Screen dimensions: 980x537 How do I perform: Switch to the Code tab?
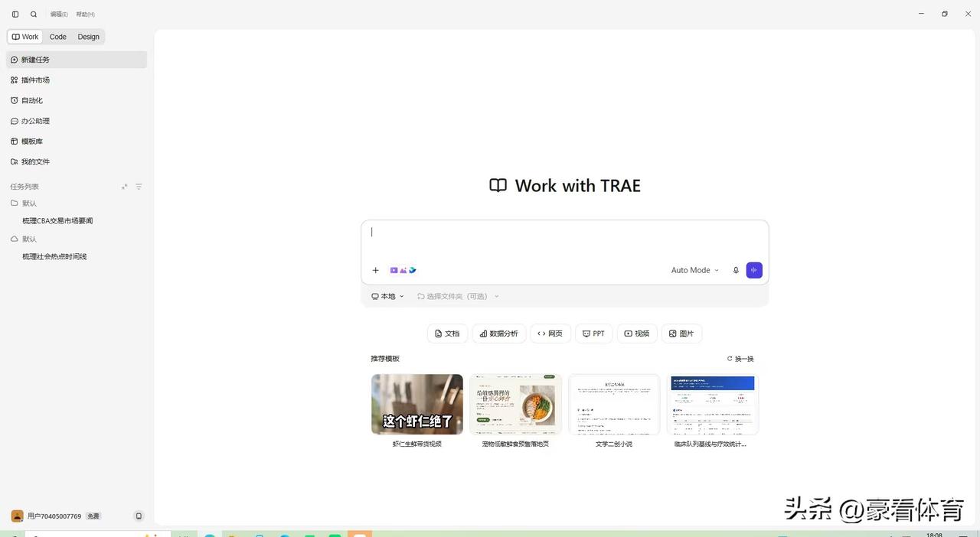coord(58,37)
